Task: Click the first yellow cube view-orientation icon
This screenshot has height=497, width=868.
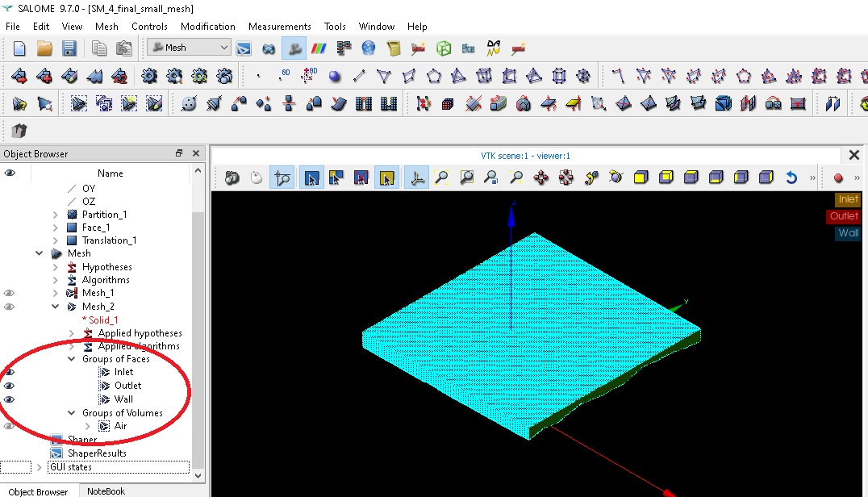Action: [x=641, y=177]
